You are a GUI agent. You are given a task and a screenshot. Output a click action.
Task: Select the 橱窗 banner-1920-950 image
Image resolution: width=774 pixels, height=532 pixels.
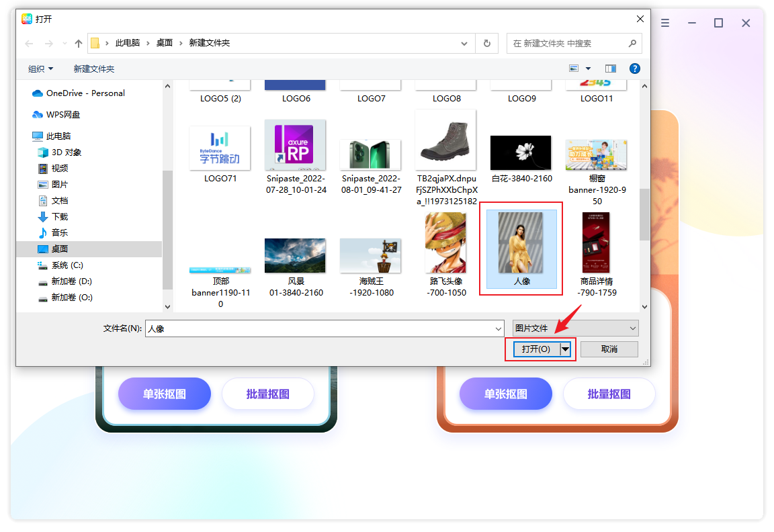tap(597, 172)
